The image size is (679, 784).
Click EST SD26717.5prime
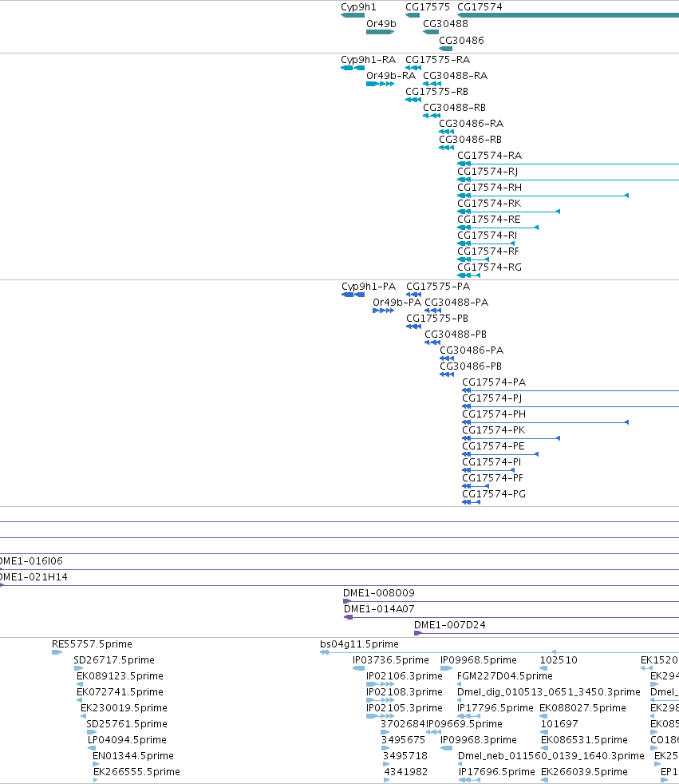(x=114, y=660)
